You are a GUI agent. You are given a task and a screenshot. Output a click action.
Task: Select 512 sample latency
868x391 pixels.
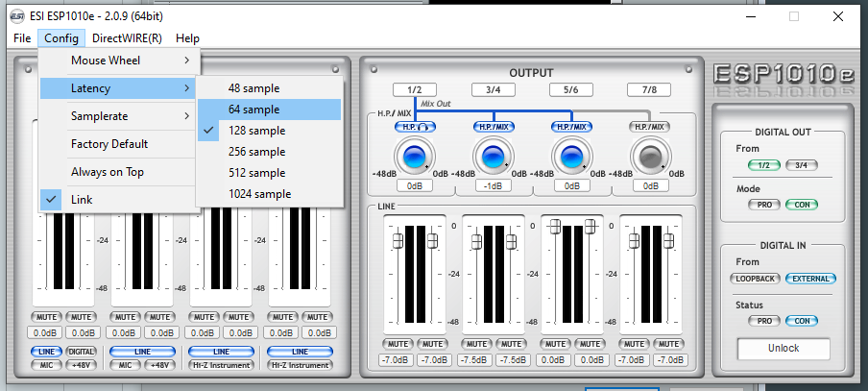[x=269, y=173]
